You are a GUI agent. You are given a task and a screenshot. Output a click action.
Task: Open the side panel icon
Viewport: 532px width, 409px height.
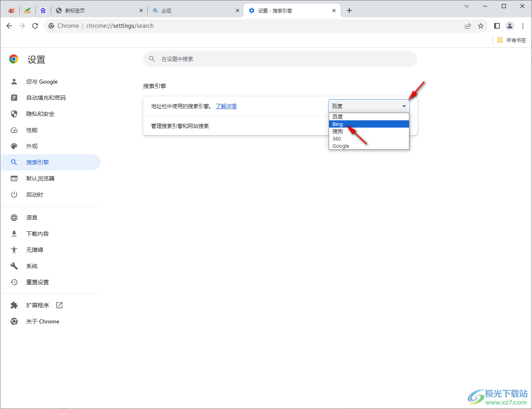click(x=497, y=26)
